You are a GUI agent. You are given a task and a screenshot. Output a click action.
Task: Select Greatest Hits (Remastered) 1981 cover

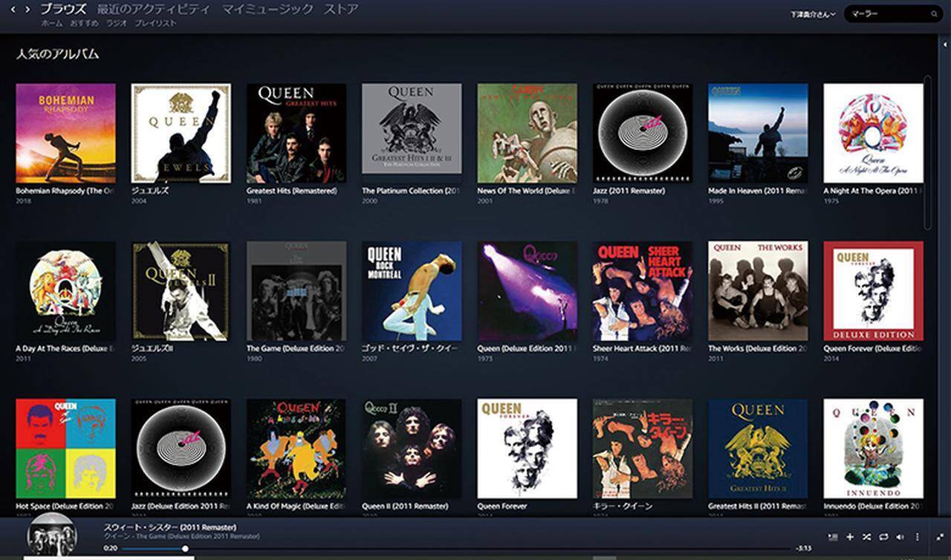[296, 133]
